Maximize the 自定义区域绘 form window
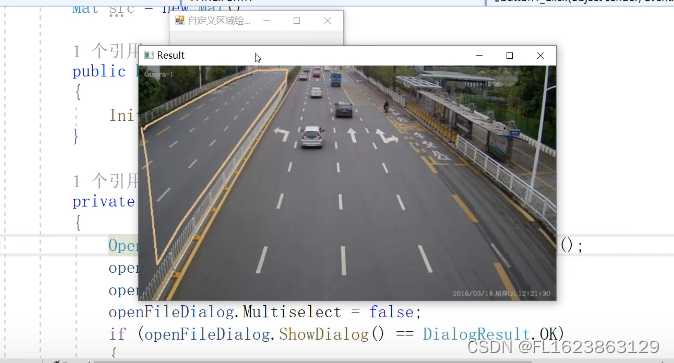This screenshot has height=363, width=674. [297, 21]
